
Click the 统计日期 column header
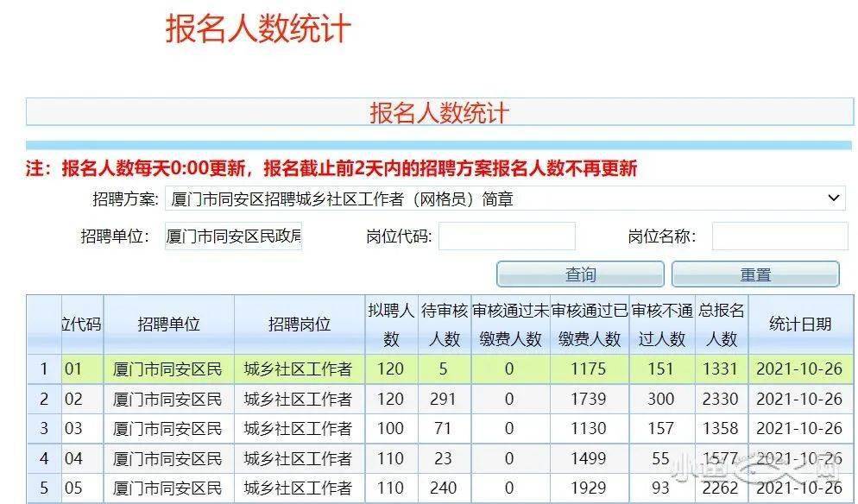(x=799, y=324)
